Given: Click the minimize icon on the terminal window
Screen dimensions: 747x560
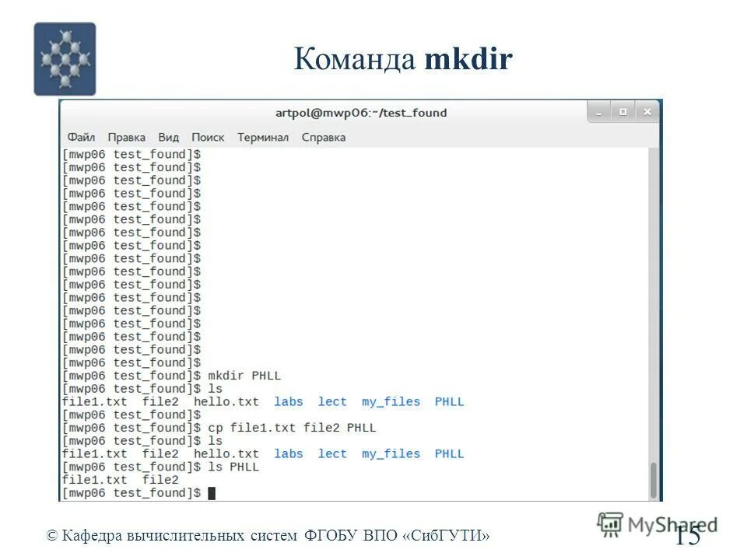Looking at the screenshot, I should coord(598,112).
